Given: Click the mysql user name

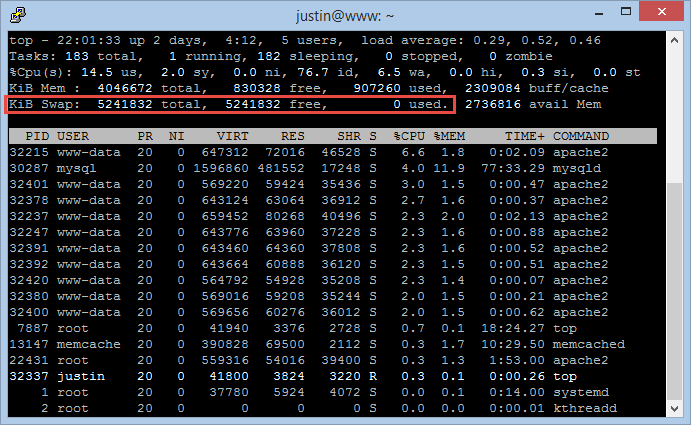Looking at the screenshot, I should [77, 168].
